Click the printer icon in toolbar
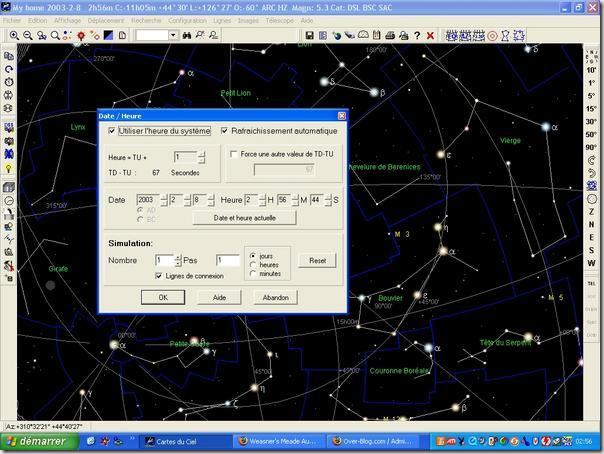Screen dimensions: 604x454 pyautogui.click(x=390, y=35)
